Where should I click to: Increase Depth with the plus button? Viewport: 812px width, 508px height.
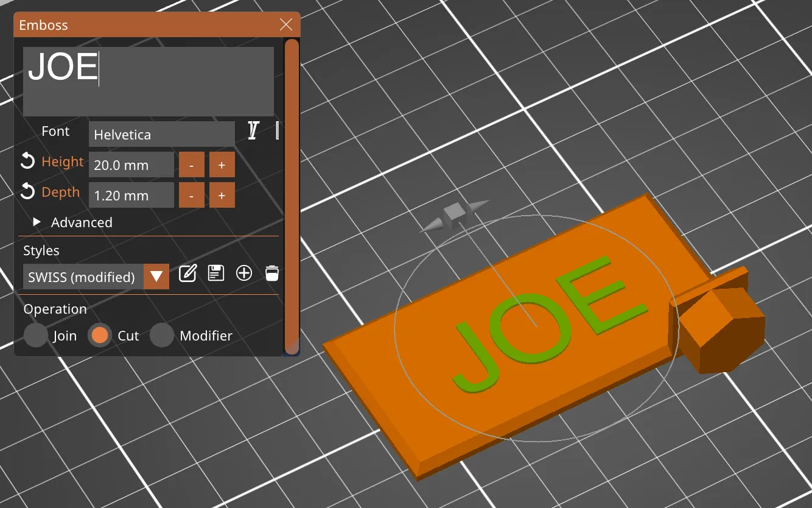pyautogui.click(x=222, y=196)
